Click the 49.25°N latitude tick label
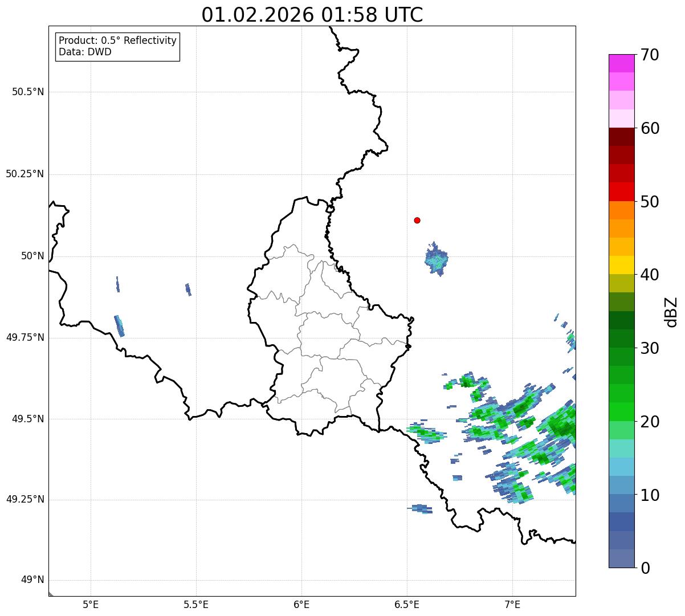The height and width of the screenshot is (616, 685). [25, 500]
